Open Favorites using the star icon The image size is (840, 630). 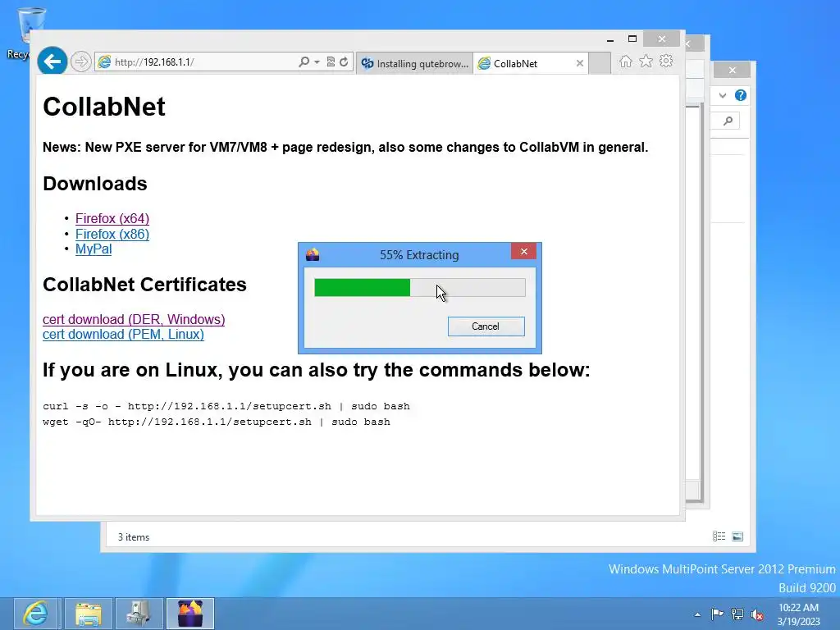(646, 62)
